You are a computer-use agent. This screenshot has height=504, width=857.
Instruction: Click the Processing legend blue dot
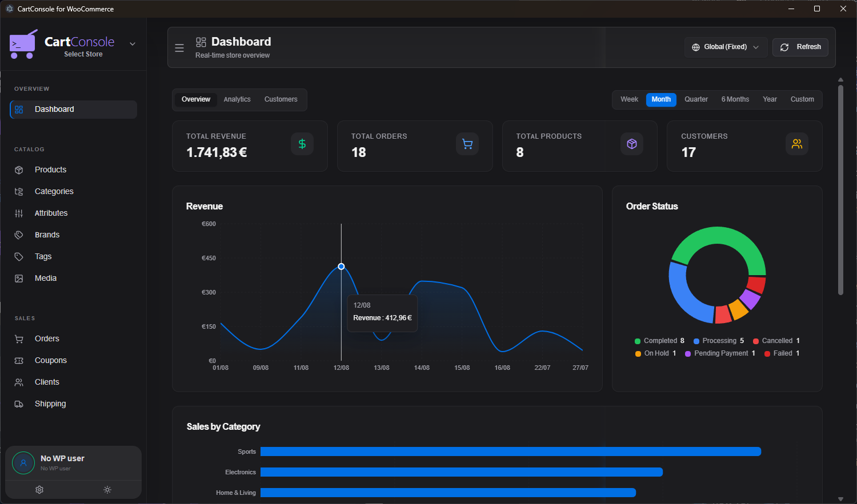(x=696, y=341)
